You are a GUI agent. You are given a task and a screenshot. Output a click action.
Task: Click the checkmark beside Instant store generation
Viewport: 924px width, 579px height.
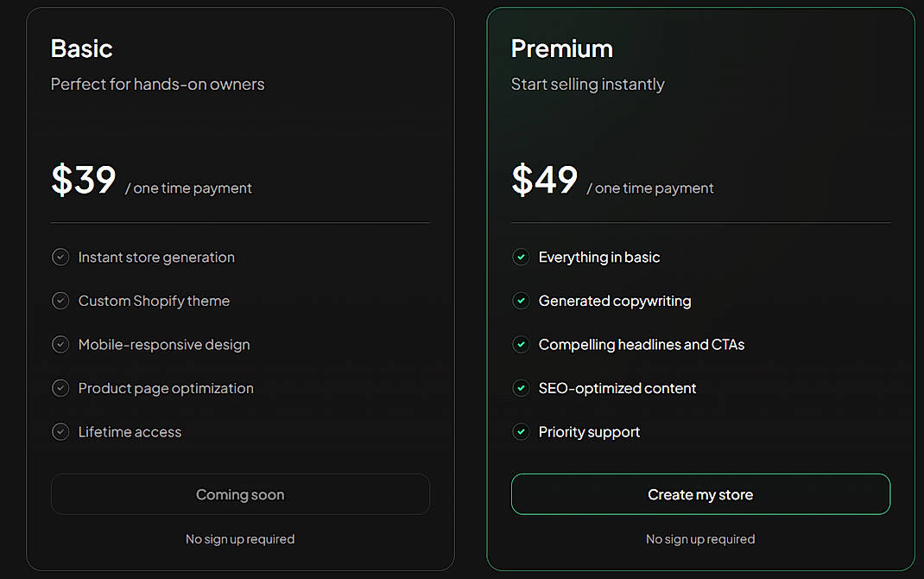tap(60, 257)
